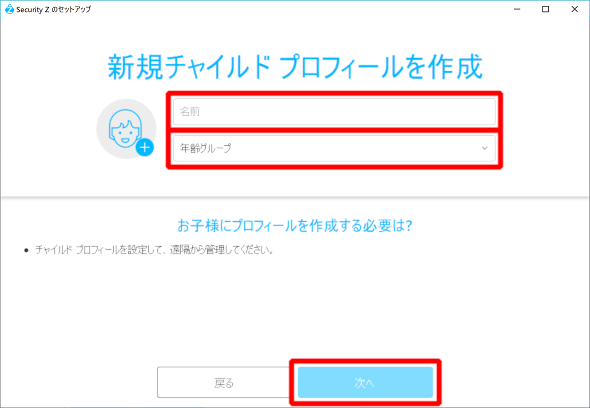Click the お子様にプロフィールを作成する必要は? subheading
590x408 pixels.
295,225
